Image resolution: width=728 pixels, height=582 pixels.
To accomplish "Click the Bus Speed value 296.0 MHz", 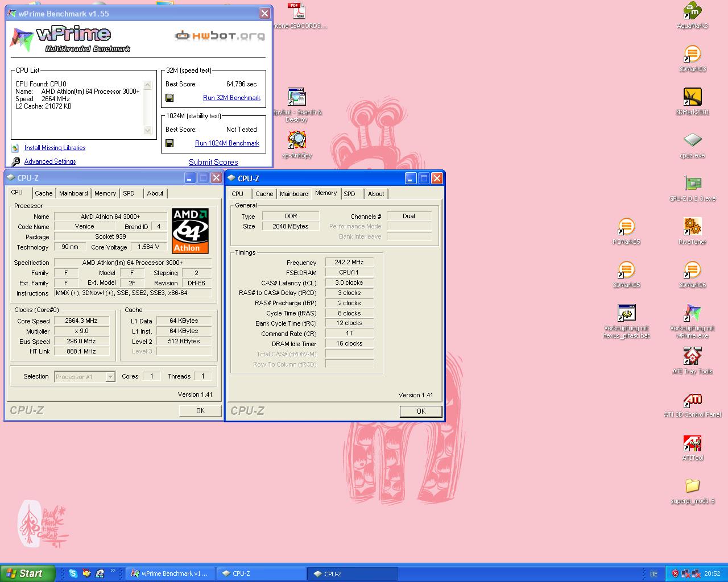I will [x=81, y=341].
